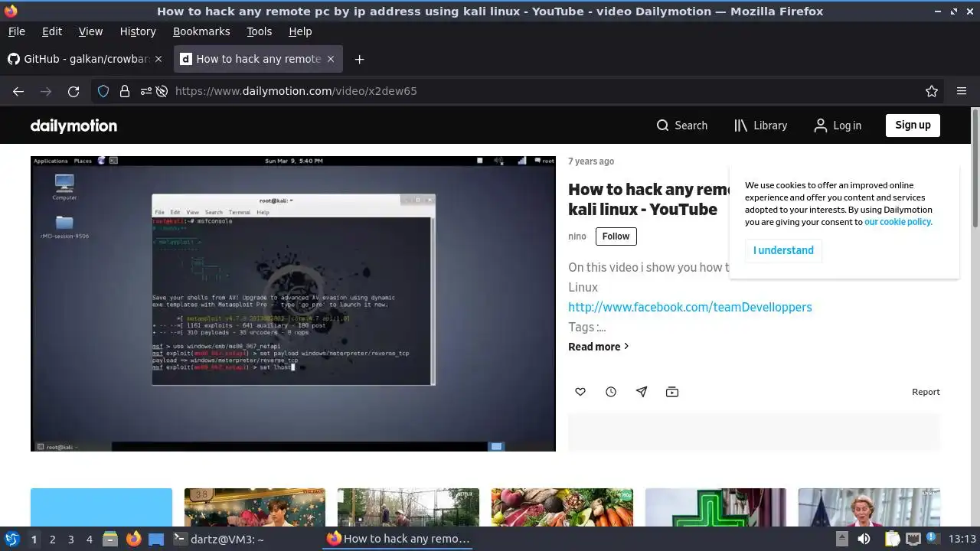The width and height of the screenshot is (980, 551).
Task: Open the green pharmacy cross thumbnail
Action: tap(716, 507)
